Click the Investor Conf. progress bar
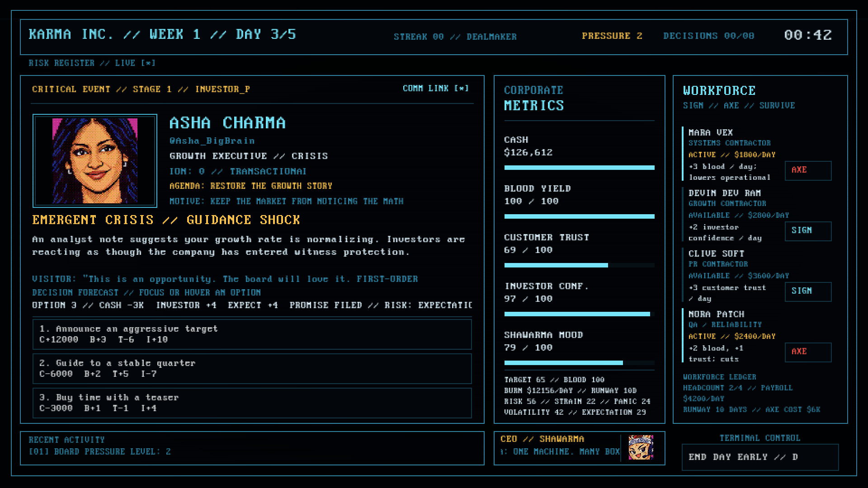 [x=579, y=314]
